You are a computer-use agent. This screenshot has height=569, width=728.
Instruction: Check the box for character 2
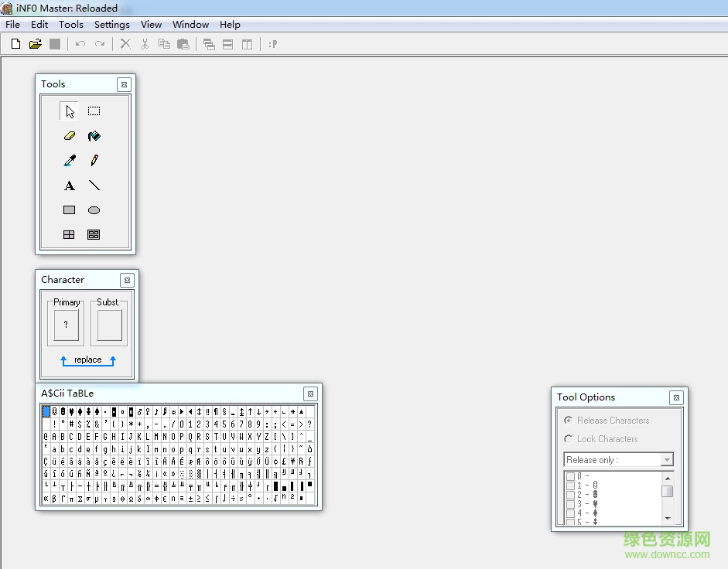coord(570,495)
